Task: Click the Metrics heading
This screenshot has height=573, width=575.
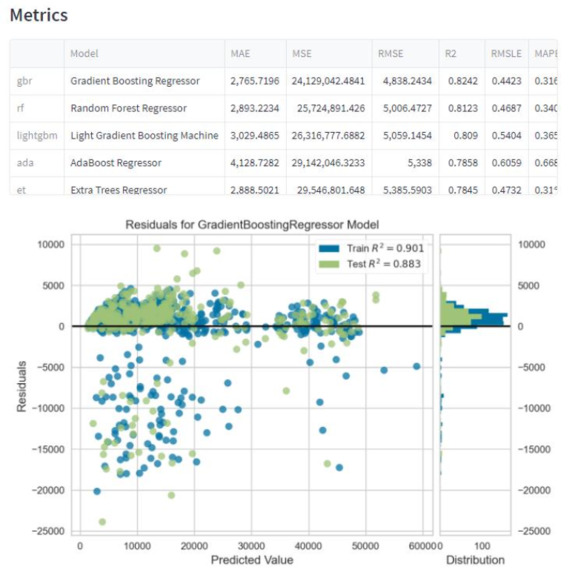Action: click(x=39, y=15)
